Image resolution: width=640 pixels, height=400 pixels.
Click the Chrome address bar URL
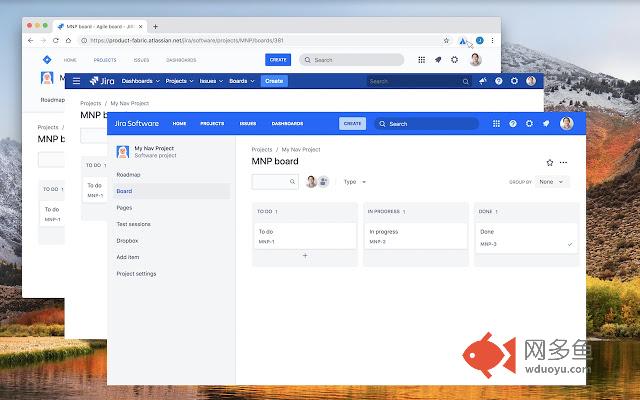pyautogui.click(x=187, y=40)
